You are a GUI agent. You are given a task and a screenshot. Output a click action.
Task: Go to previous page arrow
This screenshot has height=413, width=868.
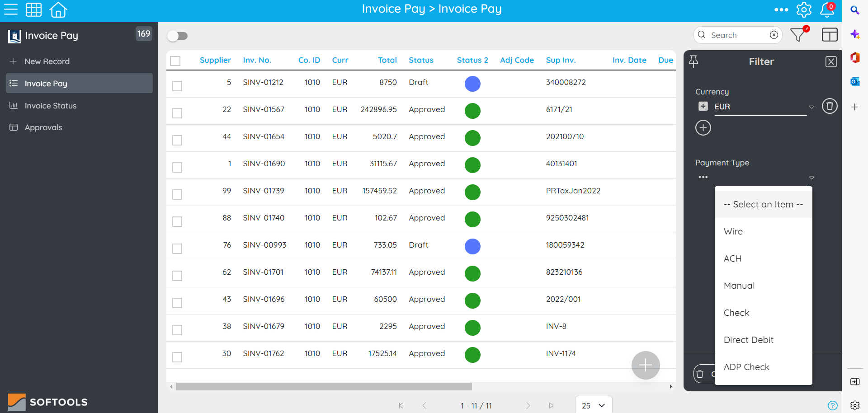pyautogui.click(x=424, y=405)
